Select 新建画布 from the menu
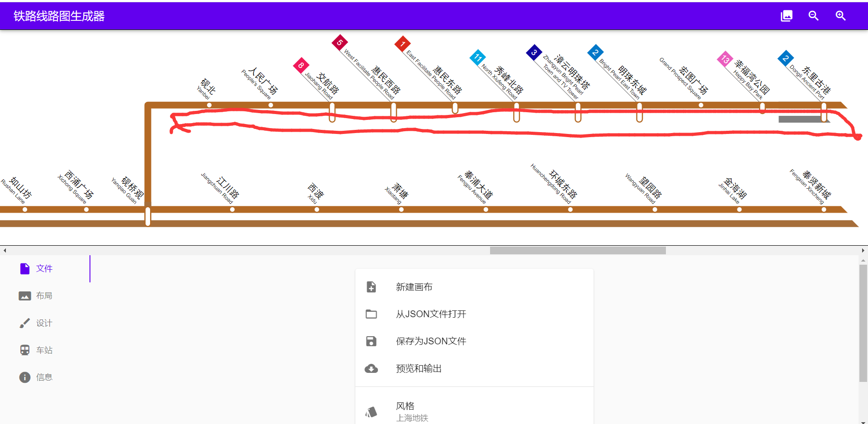 [414, 286]
